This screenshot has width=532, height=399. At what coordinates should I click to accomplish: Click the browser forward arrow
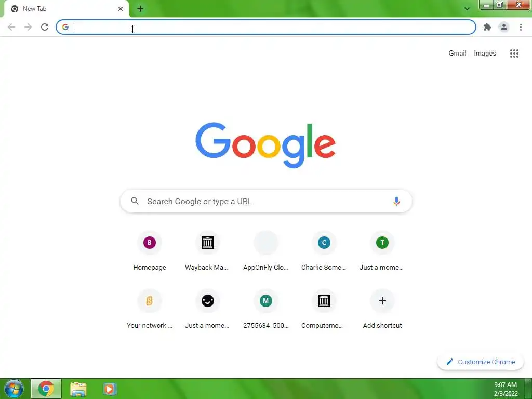tap(28, 27)
